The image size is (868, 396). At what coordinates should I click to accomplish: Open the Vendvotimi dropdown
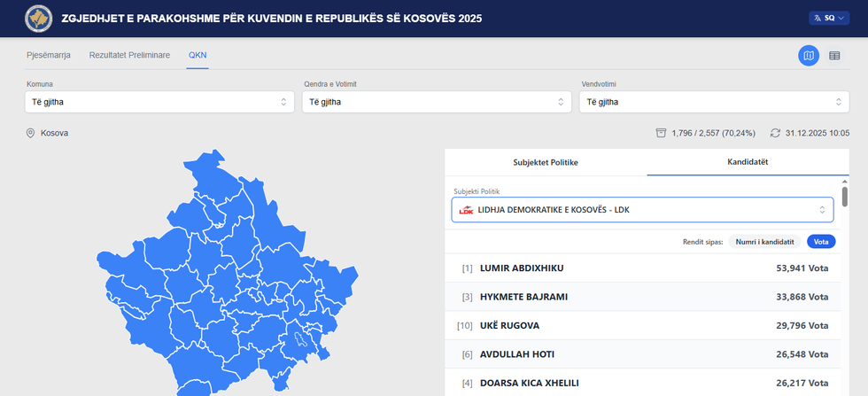pos(714,102)
